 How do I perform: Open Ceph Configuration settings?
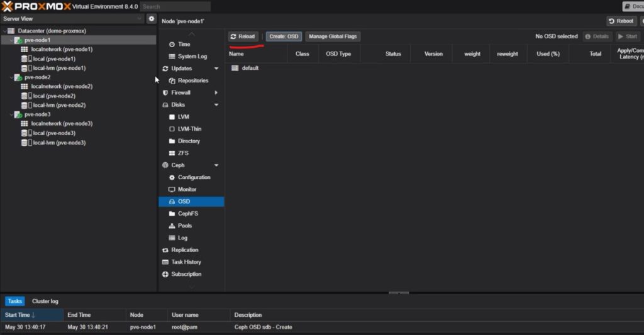click(x=194, y=177)
